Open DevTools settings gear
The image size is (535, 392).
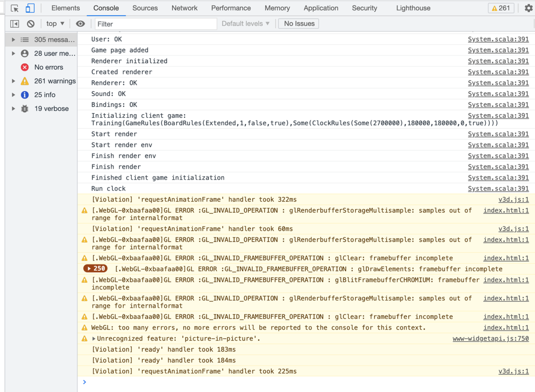coord(529,8)
